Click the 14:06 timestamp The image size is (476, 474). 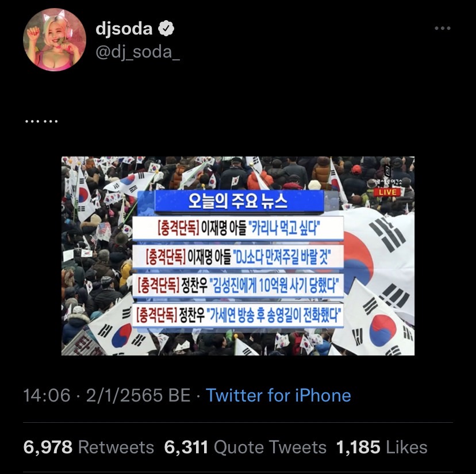(x=47, y=395)
